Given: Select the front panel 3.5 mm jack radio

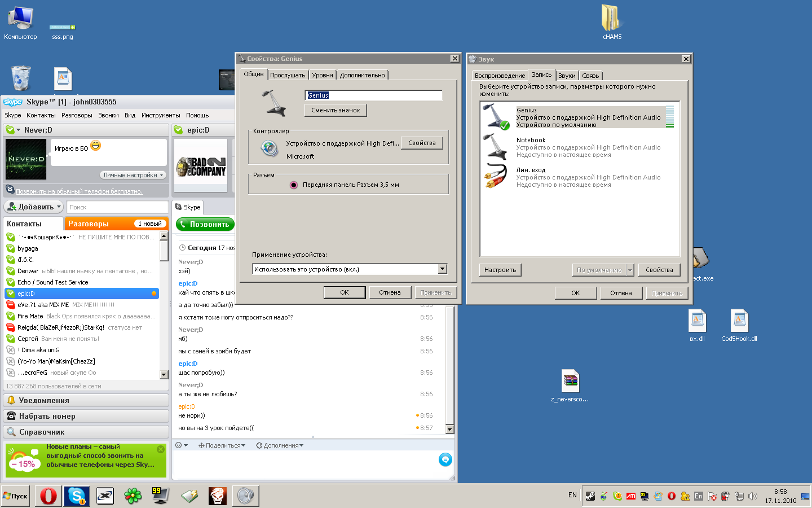Looking at the screenshot, I should coord(294,185).
